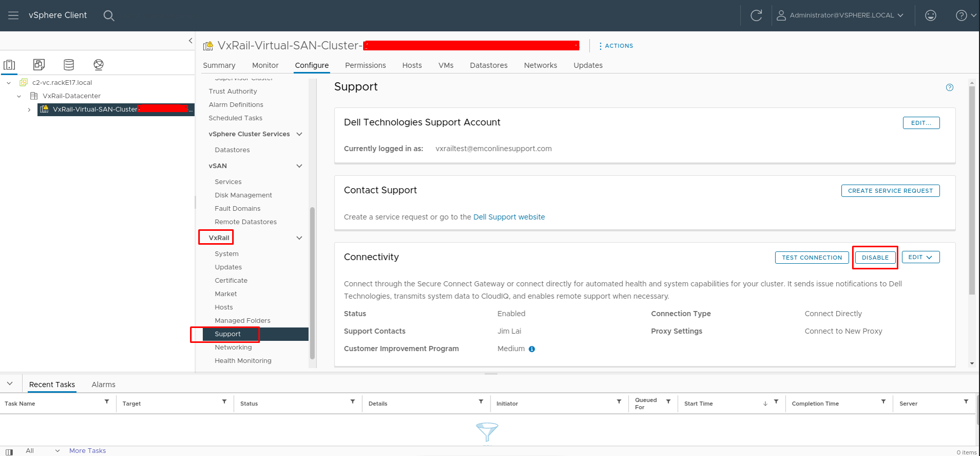Select Managed Folders under VxRail
This screenshot has width=980, height=456.
(242, 321)
